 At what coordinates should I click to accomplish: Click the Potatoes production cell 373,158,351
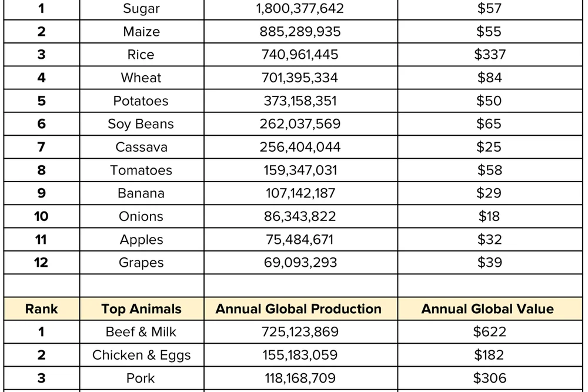click(300, 101)
